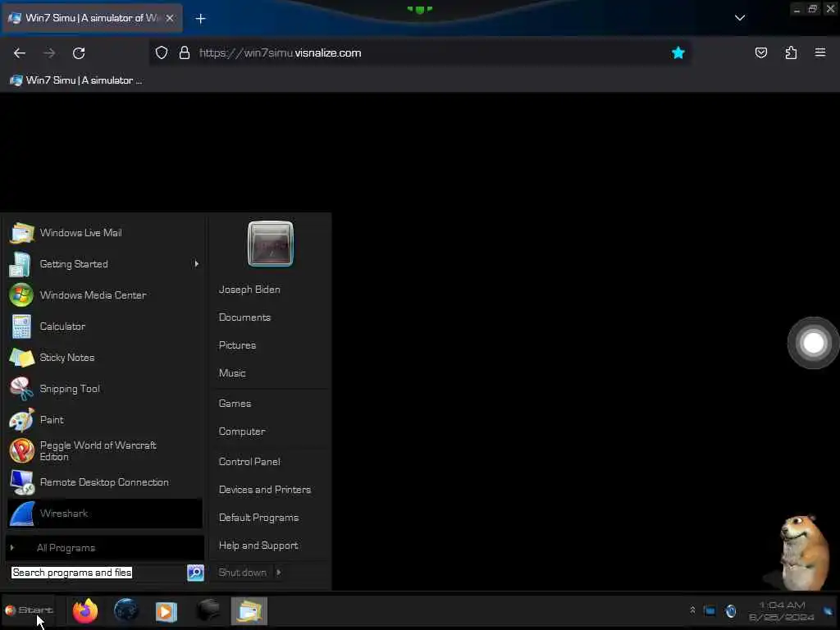840x630 pixels.
Task: Open the Windows Live Mail taskbar icon
Action: [x=249, y=611]
